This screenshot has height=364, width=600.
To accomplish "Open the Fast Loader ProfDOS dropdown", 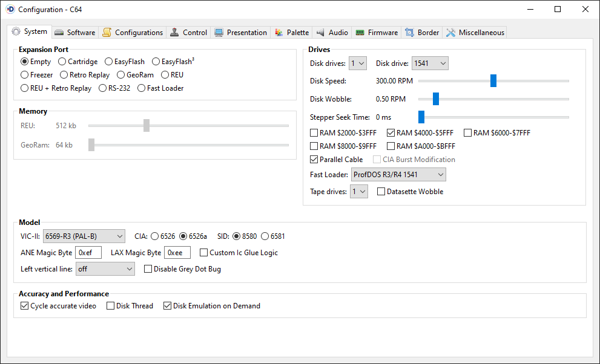I will [398, 175].
